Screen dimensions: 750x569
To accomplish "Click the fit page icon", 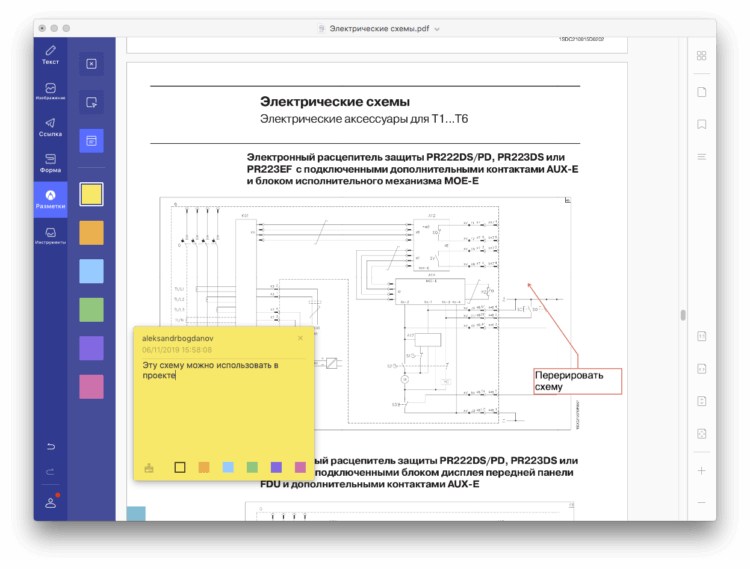I will pos(702,401).
